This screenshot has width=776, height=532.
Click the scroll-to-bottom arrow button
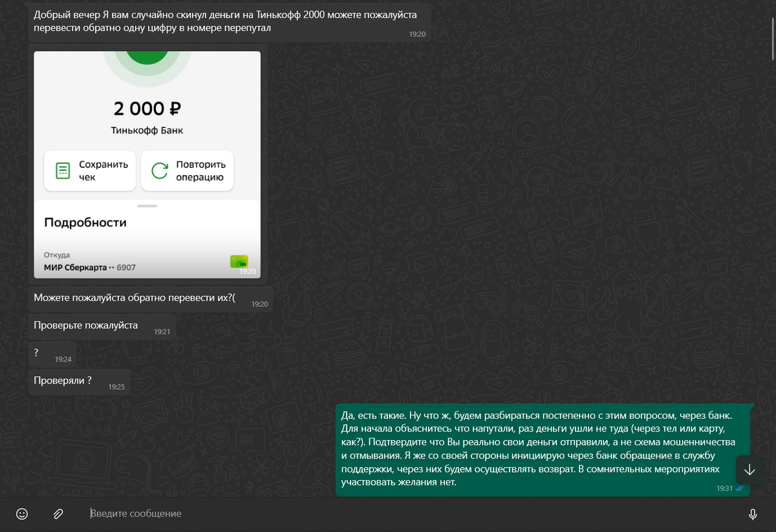pyautogui.click(x=749, y=470)
